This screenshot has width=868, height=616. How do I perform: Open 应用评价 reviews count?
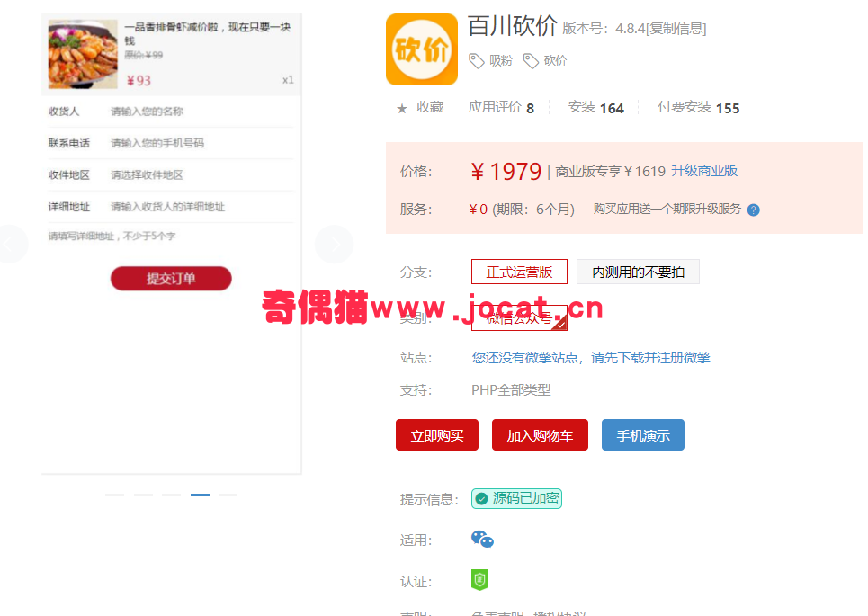pyautogui.click(x=501, y=107)
